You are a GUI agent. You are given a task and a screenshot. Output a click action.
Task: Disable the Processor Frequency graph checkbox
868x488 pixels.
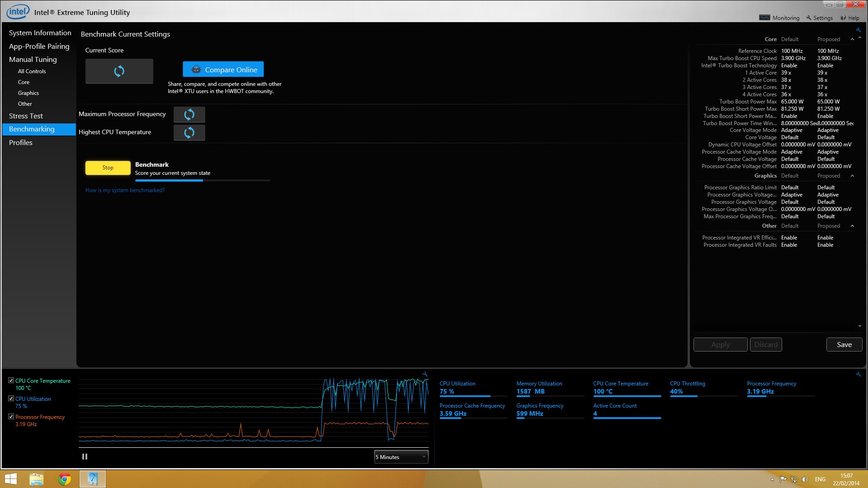tap(11, 417)
